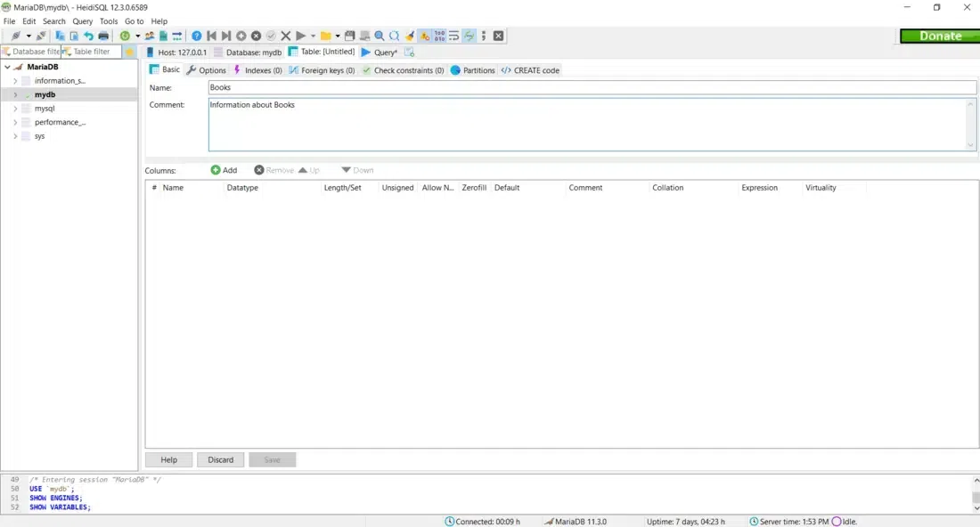
Task: Click the disconnect session toolbar icon
Action: [41, 36]
